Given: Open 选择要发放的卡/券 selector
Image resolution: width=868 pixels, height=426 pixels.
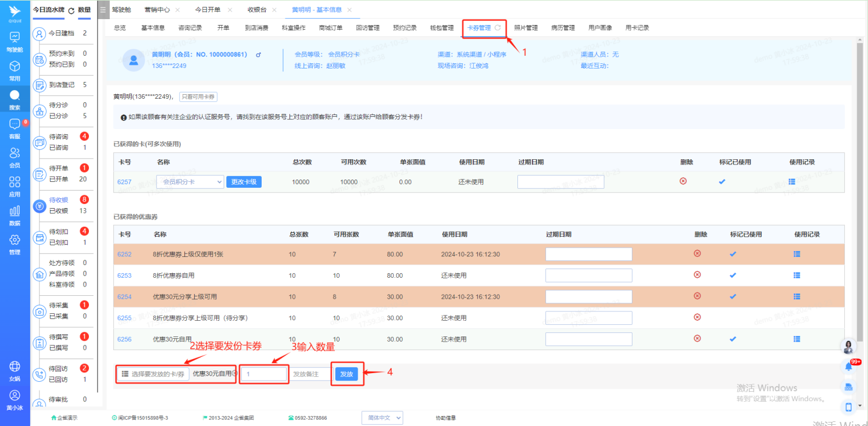Looking at the screenshot, I should click(153, 374).
